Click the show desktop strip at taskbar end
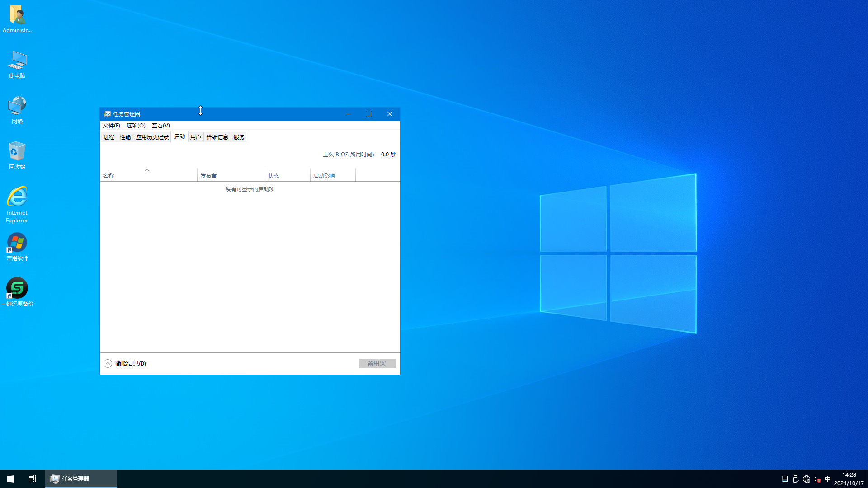 [867, 479]
